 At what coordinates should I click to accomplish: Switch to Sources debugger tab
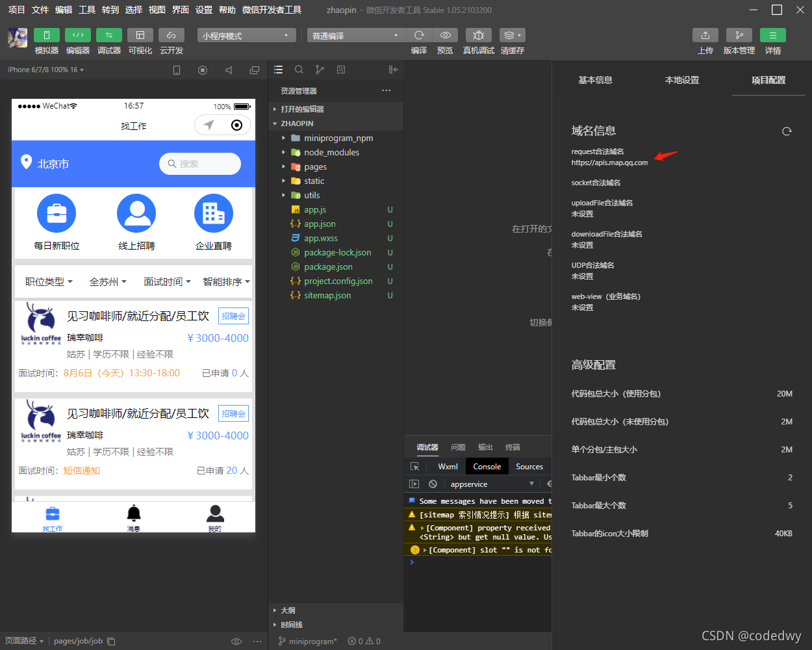529,466
